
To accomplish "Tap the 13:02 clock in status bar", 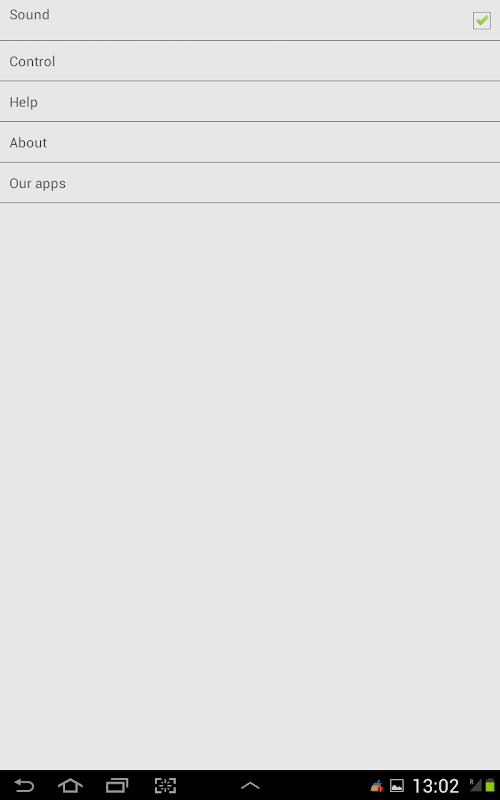I will 435,786.
